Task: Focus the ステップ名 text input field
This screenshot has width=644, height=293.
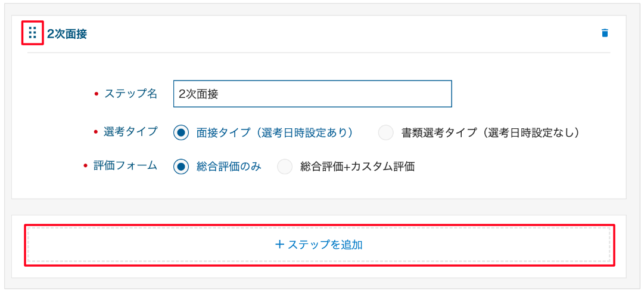Action: [312, 94]
